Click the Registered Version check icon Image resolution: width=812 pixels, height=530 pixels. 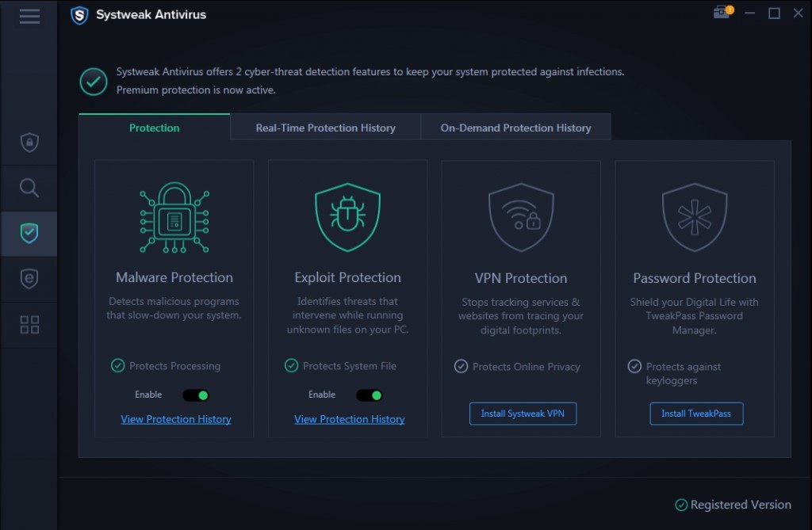(681, 505)
